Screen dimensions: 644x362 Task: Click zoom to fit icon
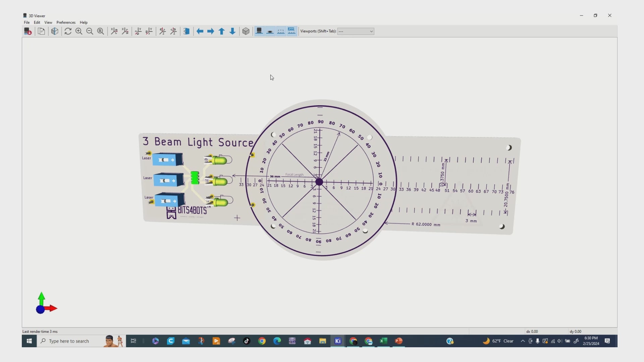(x=100, y=31)
